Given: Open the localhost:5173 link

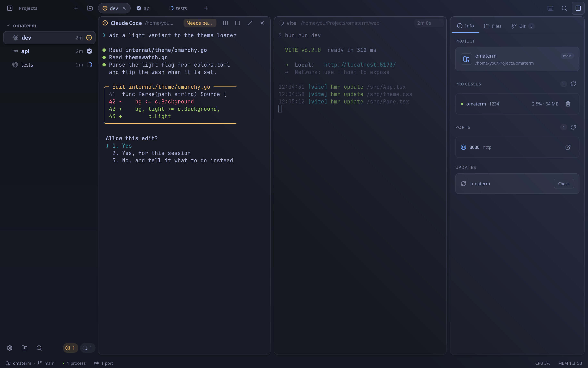Looking at the screenshot, I should click(x=360, y=65).
